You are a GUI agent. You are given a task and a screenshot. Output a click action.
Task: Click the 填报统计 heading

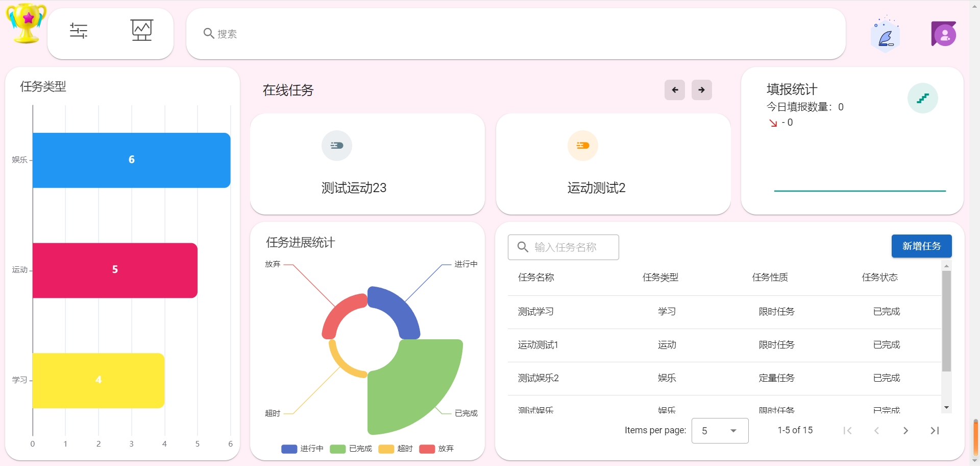coord(792,89)
